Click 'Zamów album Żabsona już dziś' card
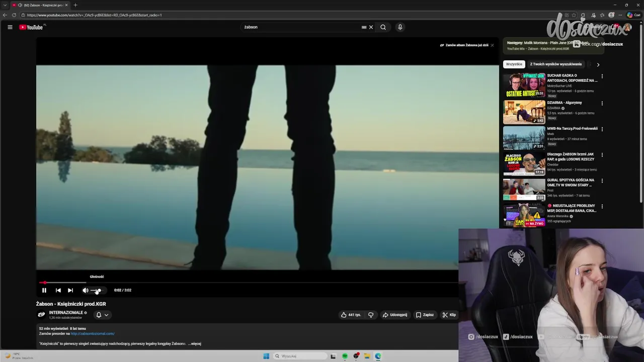The height and width of the screenshot is (362, 644). [464, 45]
